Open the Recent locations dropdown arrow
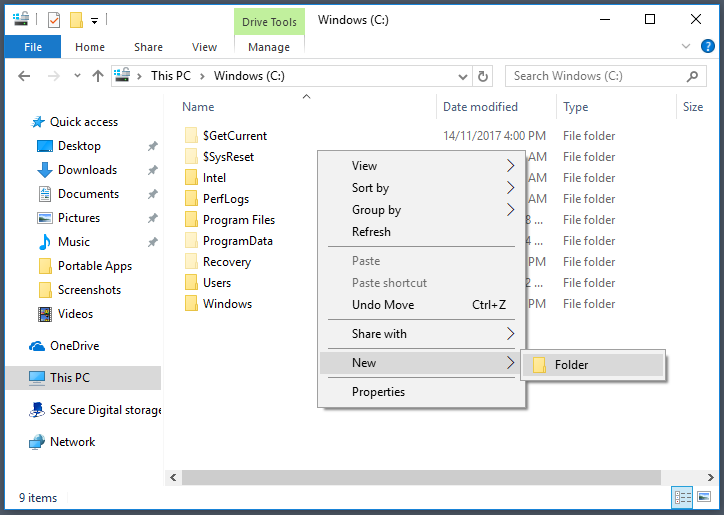724x515 pixels. click(x=77, y=76)
